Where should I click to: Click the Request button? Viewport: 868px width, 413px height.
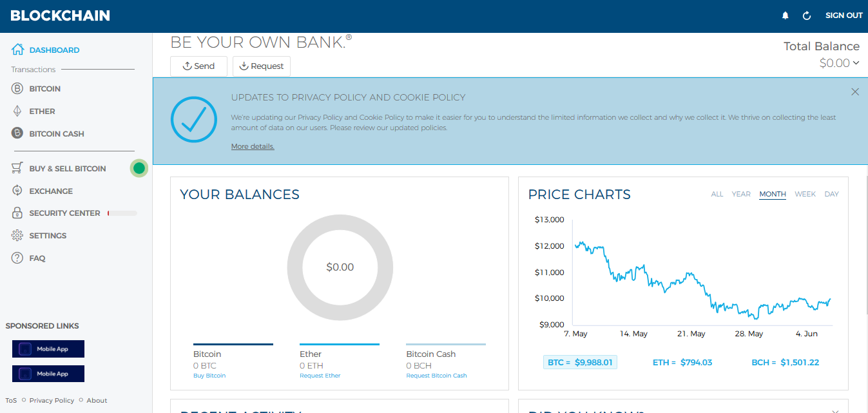tap(261, 66)
